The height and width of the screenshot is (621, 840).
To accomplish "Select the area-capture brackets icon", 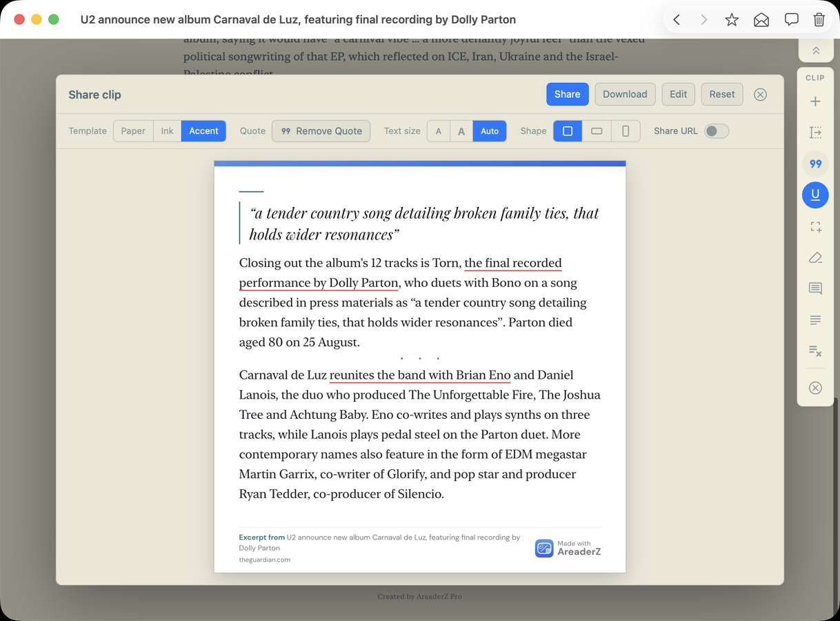I will pos(815,226).
